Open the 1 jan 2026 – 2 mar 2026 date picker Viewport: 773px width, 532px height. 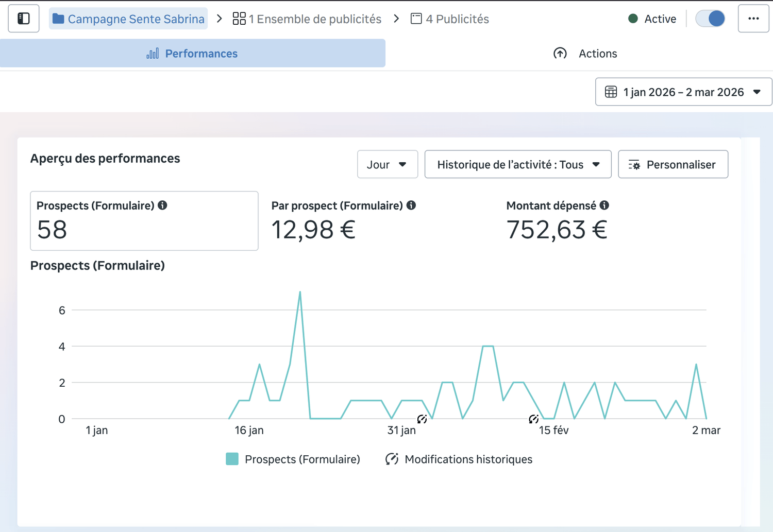pyautogui.click(x=683, y=92)
